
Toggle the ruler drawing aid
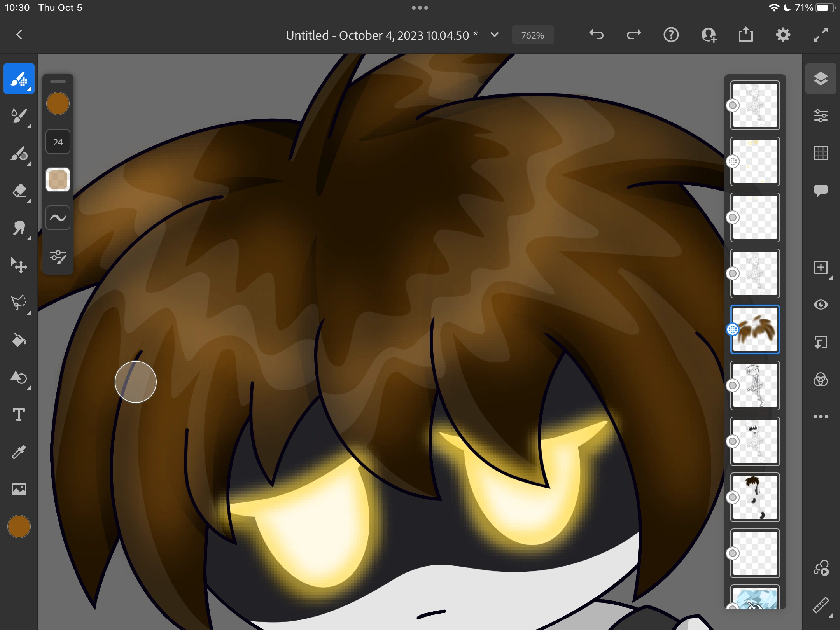[x=821, y=605]
